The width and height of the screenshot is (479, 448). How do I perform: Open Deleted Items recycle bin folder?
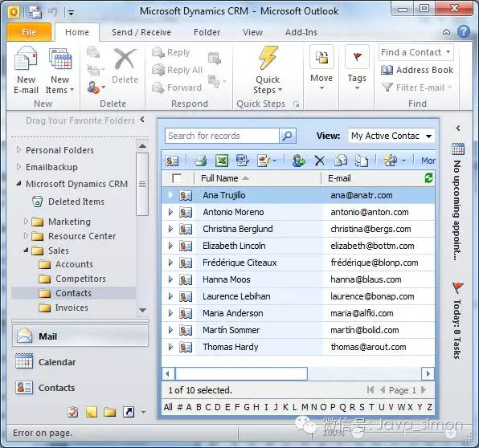click(68, 202)
